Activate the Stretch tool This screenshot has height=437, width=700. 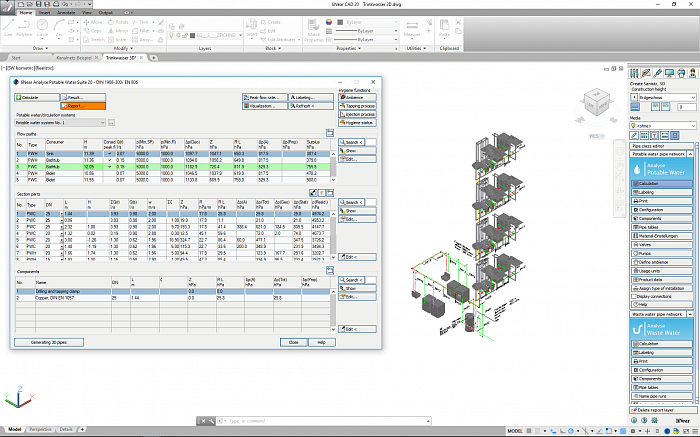pos(94,40)
